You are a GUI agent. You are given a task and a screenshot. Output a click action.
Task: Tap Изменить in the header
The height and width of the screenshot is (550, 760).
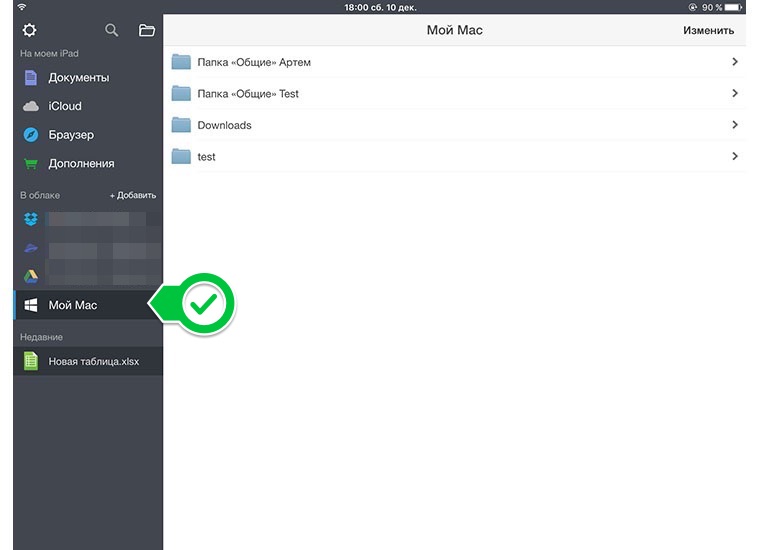[708, 30]
